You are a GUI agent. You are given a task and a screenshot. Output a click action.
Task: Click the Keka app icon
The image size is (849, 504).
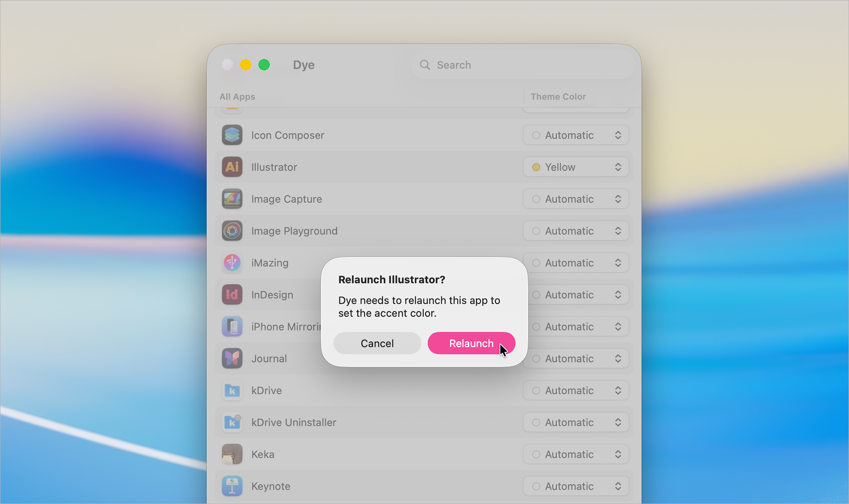232,454
